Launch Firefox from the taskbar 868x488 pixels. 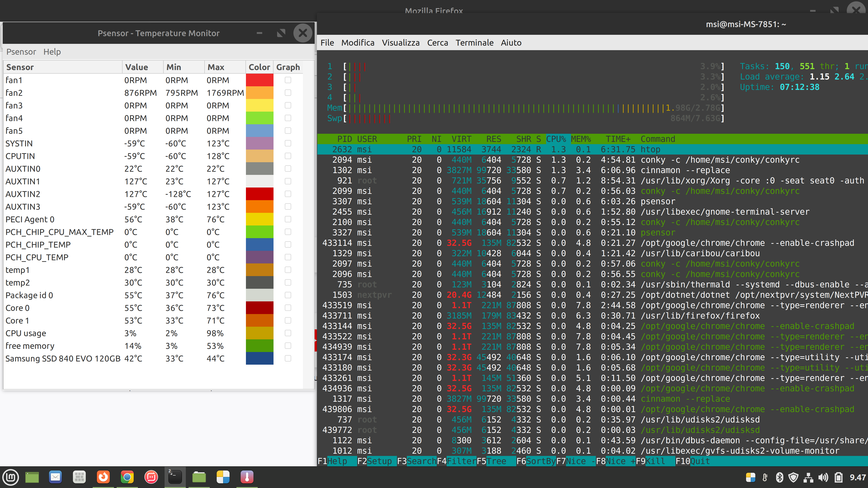(104, 477)
